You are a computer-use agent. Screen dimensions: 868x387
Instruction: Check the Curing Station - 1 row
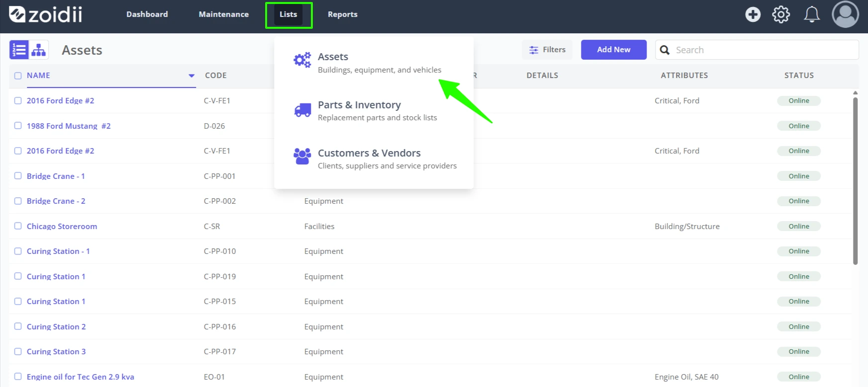coord(18,251)
